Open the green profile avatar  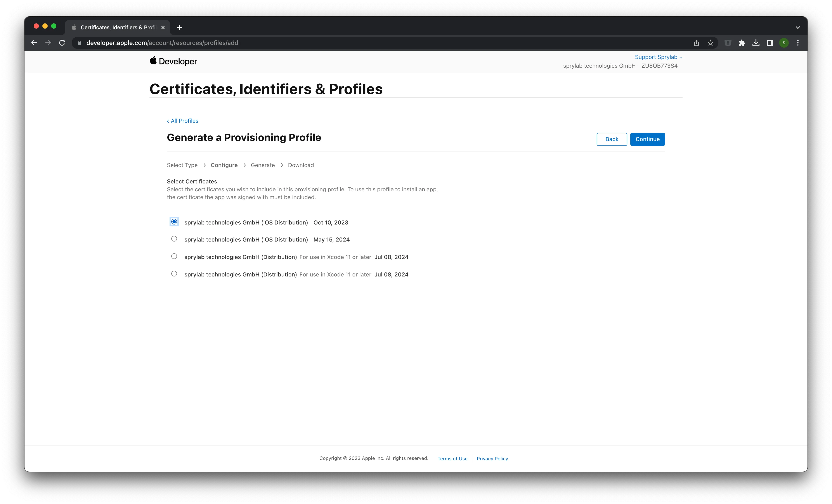click(x=784, y=43)
